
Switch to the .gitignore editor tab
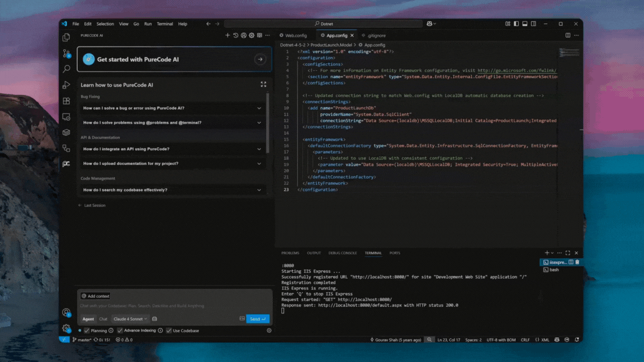point(374,35)
